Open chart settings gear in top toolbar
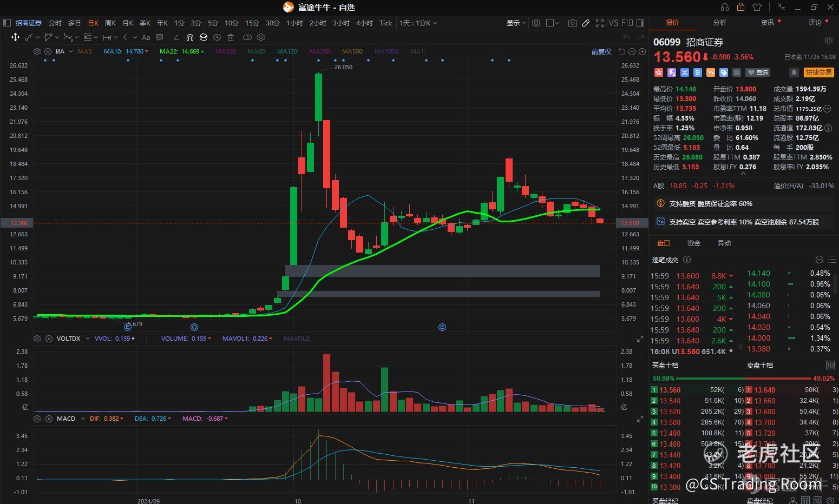Screen dimensions: 839x504 point(536,23)
